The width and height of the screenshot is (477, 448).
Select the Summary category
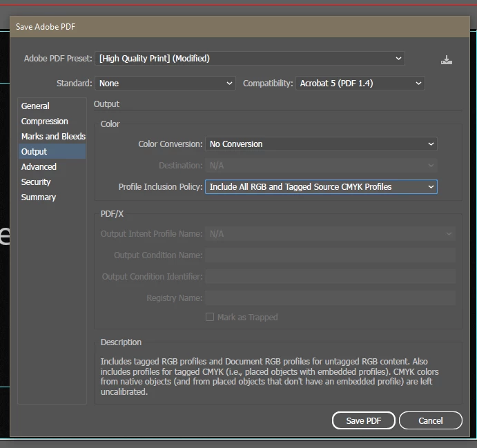tap(52, 197)
